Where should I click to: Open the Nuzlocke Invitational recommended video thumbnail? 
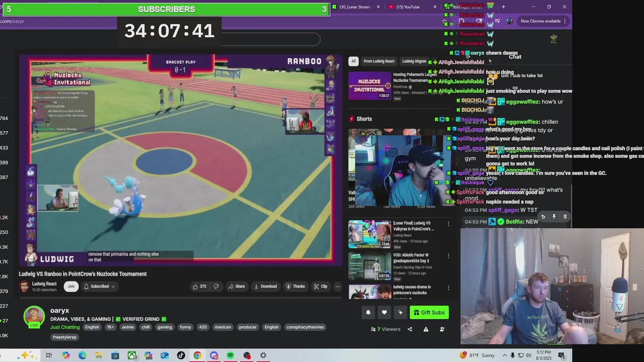tap(370, 85)
